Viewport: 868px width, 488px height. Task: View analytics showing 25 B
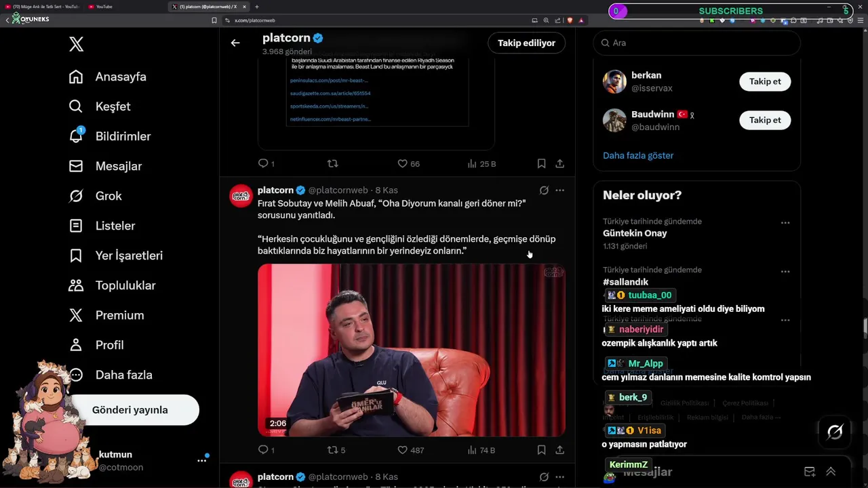point(481,163)
